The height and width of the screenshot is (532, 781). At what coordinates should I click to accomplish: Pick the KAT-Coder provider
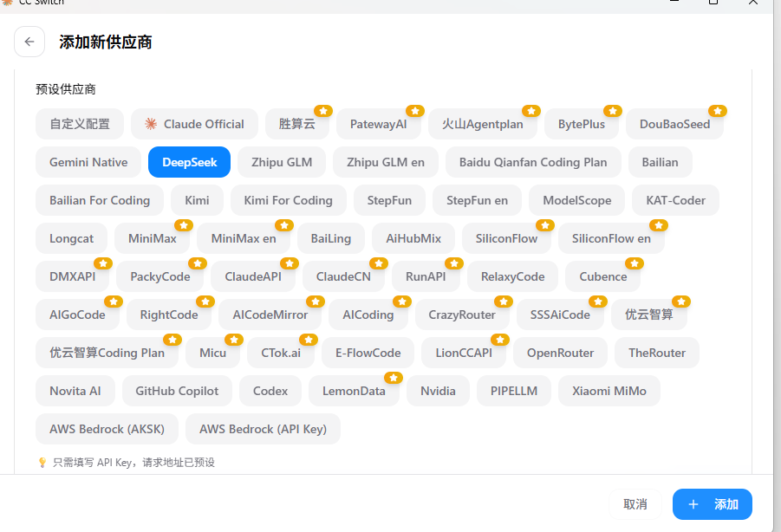(675, 200)
